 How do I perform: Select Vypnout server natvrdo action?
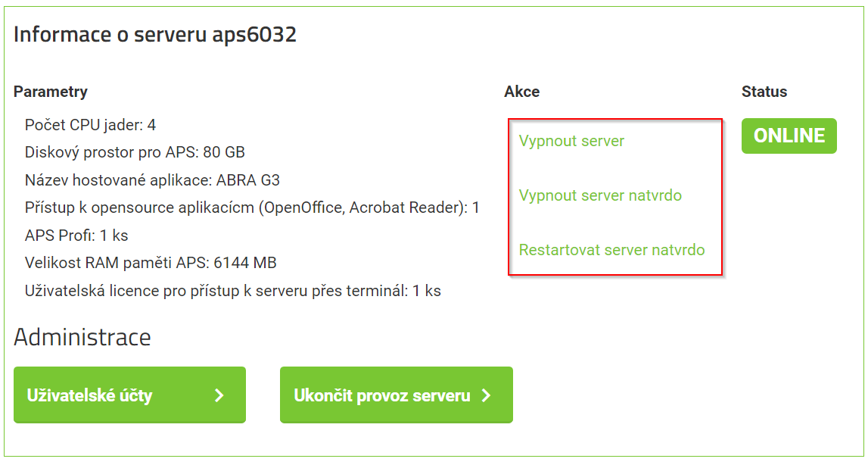(600, 195)
